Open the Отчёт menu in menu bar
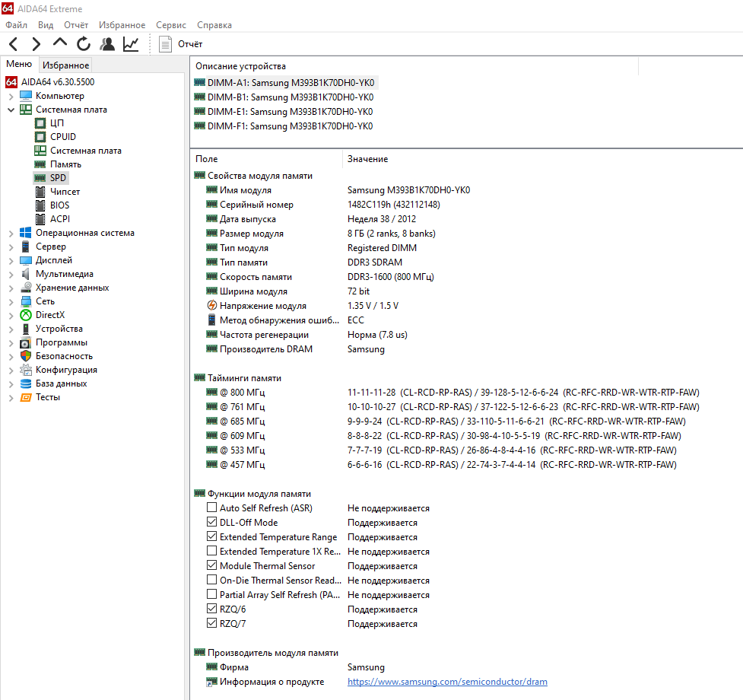The height and width of the screenshot is (700, 743). click(76, 25)
